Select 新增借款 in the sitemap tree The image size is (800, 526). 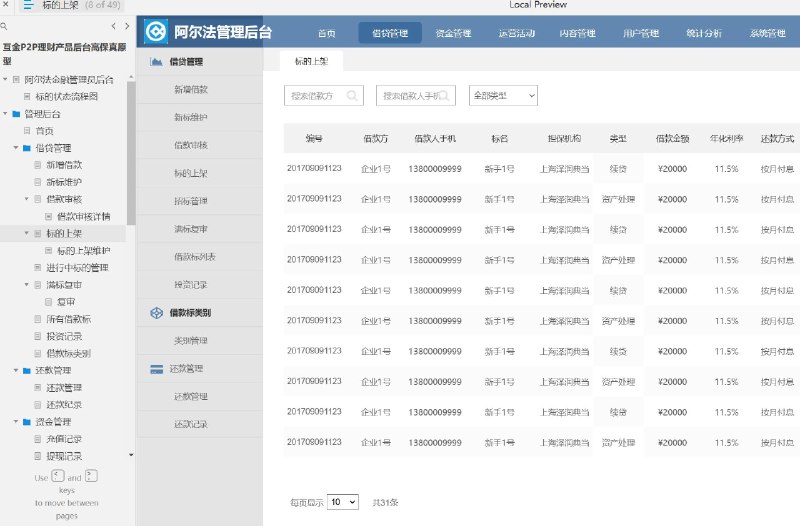pos(64,165)
